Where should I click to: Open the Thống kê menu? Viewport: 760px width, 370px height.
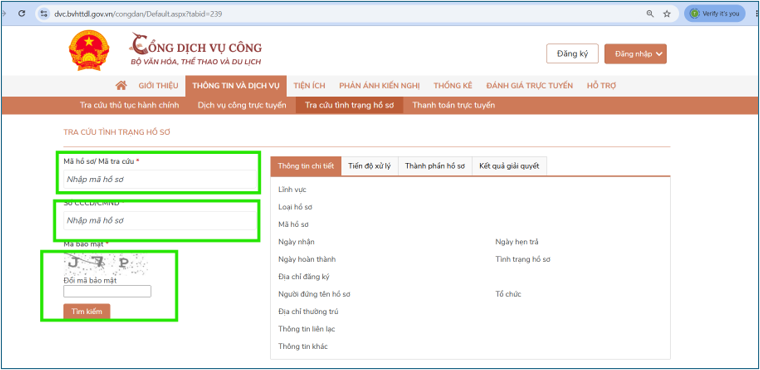point(453,86)
